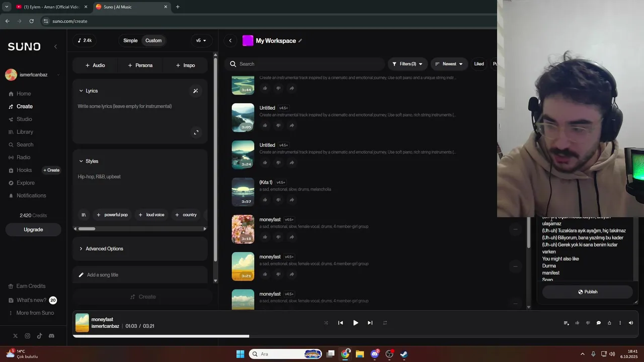Click the magic wand lyrics generator icon
The width and height of the screenshot is (644, 362).
point(196,91)
